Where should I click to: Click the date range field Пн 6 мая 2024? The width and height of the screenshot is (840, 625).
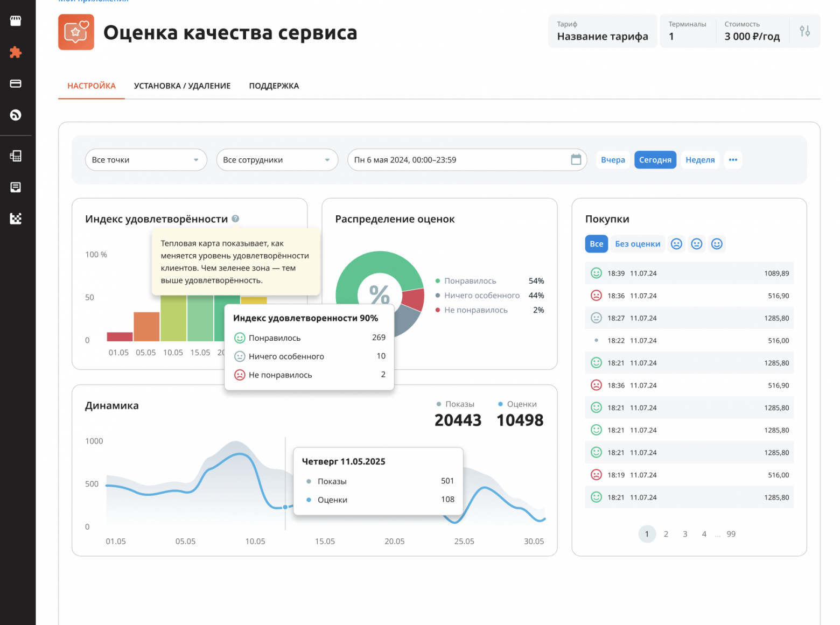(x=467, y=160)
